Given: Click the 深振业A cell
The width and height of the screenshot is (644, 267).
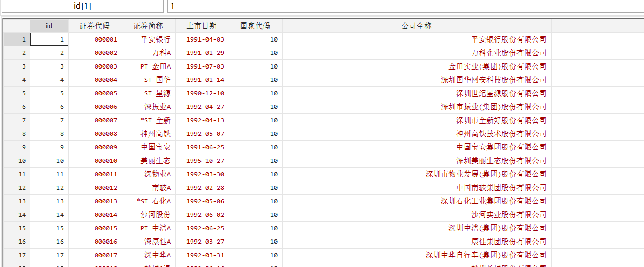Looking at the screenshot, I should pyautogui.click(x=148, y=107).
